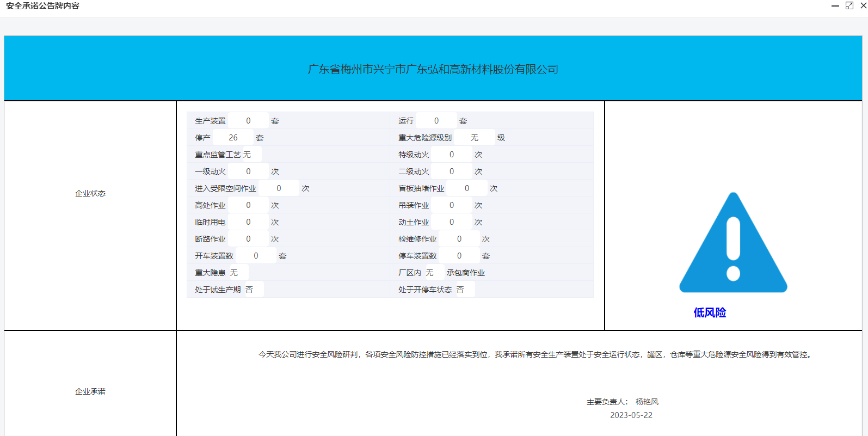868x436 pixels.
Task: Click the 运行 count field
Action: [436, 121]
